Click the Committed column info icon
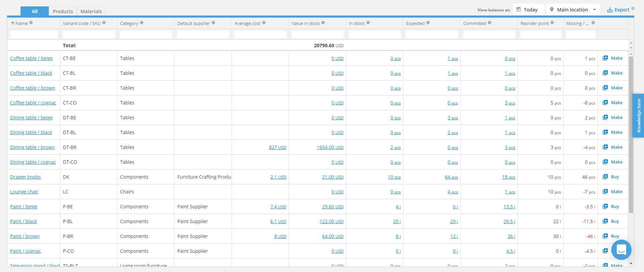Image resolution: width=644 pixels, height=272 pixels. pos(490,23)
